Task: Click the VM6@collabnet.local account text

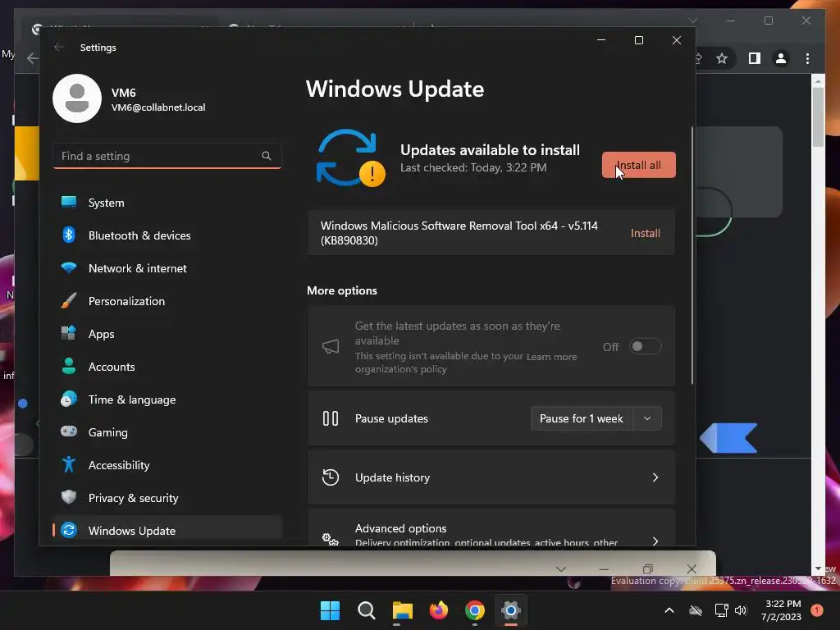Action: tap(158, 107)
